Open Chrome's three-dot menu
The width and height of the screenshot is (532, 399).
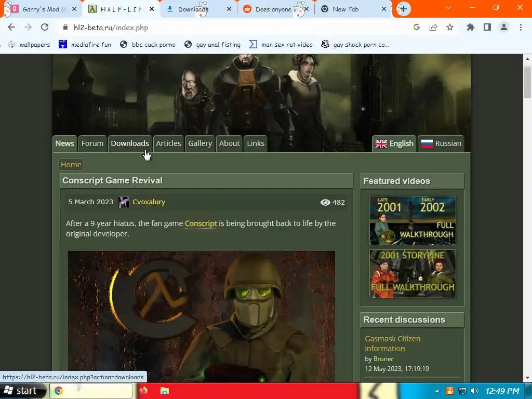pyautogui.click(x=521, y=27)
